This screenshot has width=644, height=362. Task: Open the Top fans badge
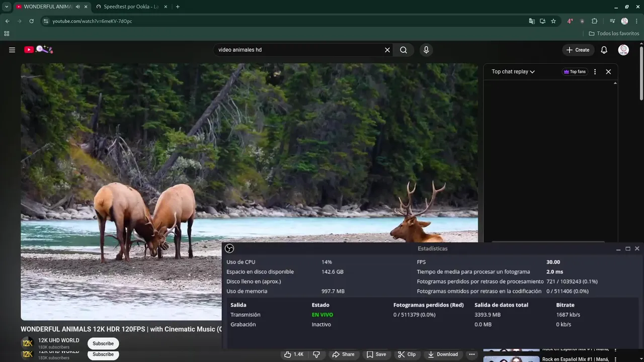pos(575,72)
